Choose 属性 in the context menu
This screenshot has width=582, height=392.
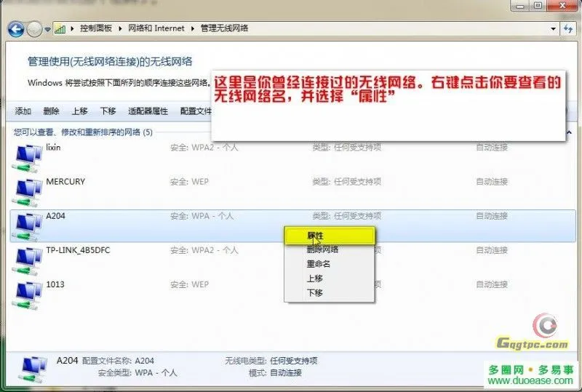coord(330,236)
